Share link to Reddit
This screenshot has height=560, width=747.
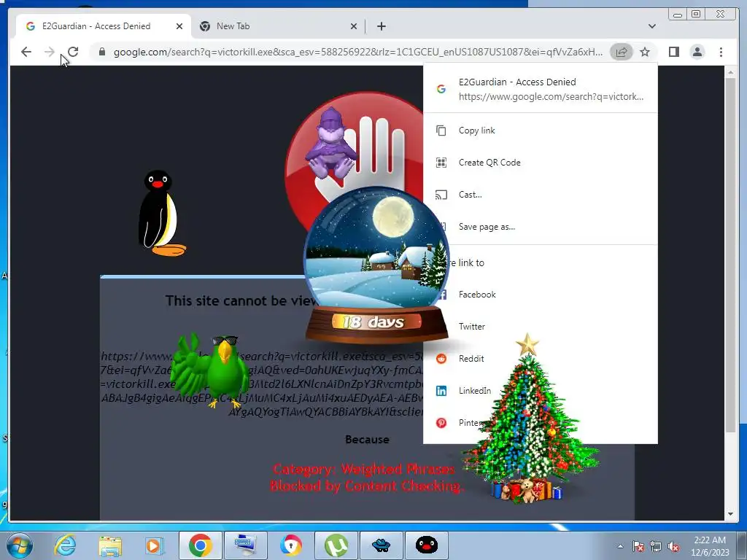[x=541, y=359]
